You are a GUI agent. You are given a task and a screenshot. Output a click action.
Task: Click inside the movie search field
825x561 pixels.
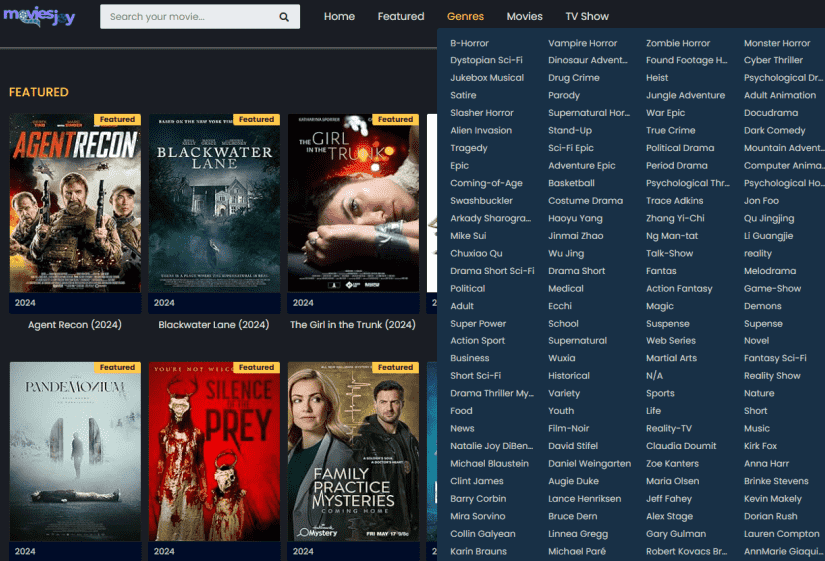tap(185, 17)
